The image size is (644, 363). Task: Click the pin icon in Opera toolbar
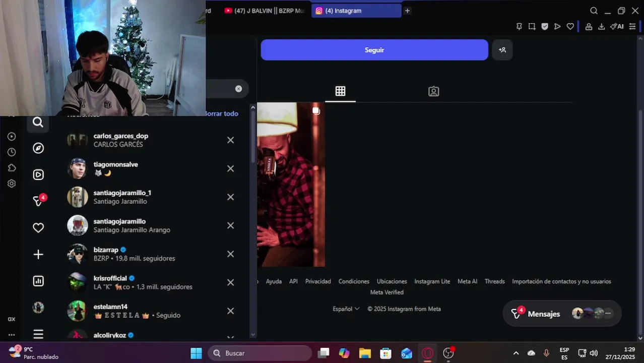click(519, 27)
